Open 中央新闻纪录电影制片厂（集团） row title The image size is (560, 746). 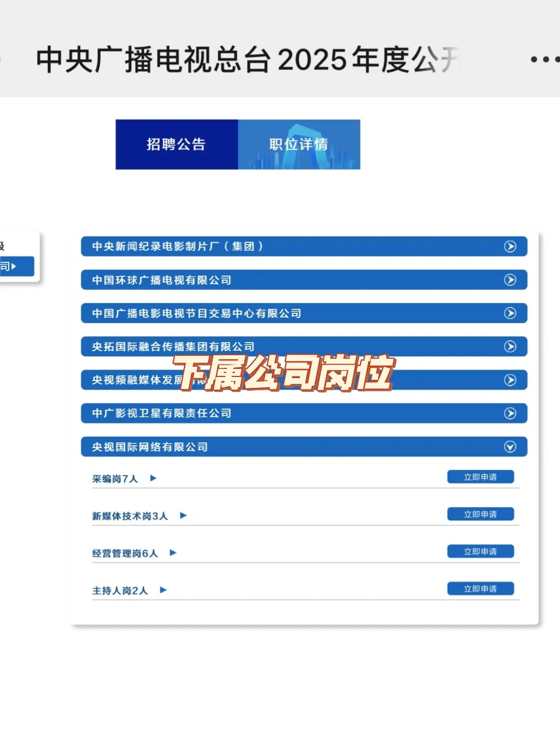point(178,246)
